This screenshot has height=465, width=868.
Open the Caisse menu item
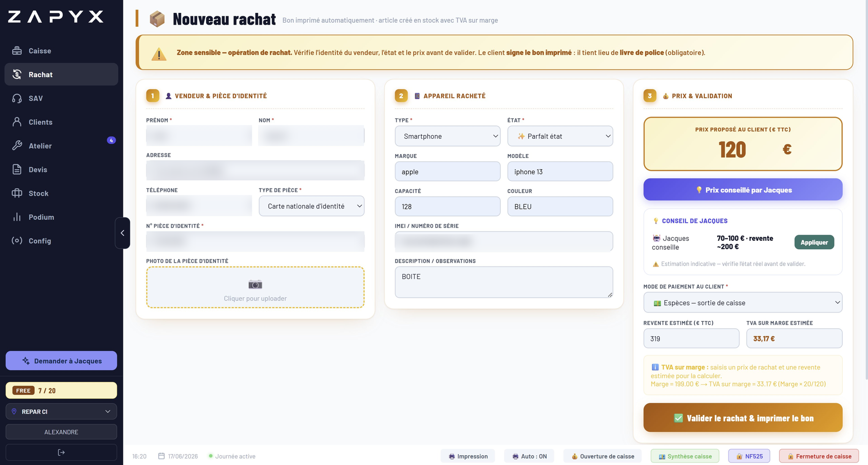tap(61, 51)
